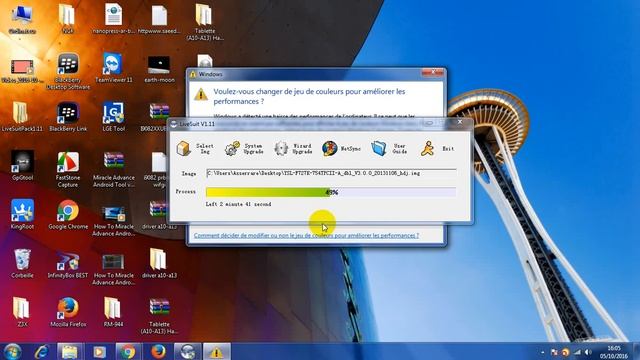Screen dimensions: 640x360
Task: Open Windows Media Player from taskbar
Action: [x=99, y=351]
